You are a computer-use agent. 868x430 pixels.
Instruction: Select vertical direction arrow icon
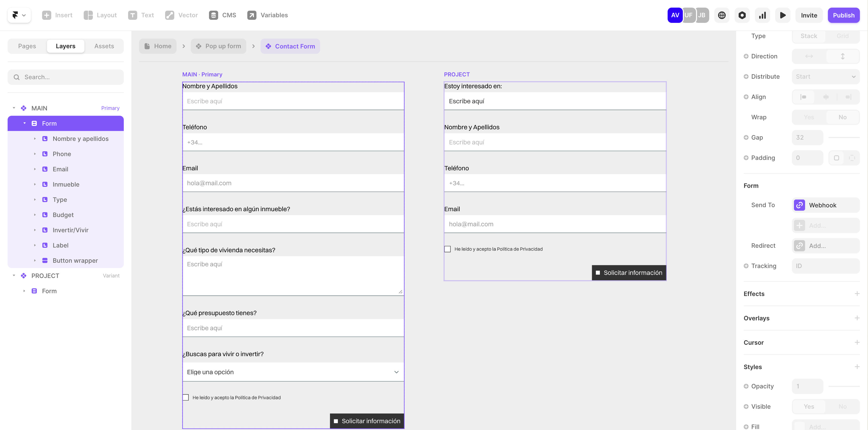tap(842, 56)
